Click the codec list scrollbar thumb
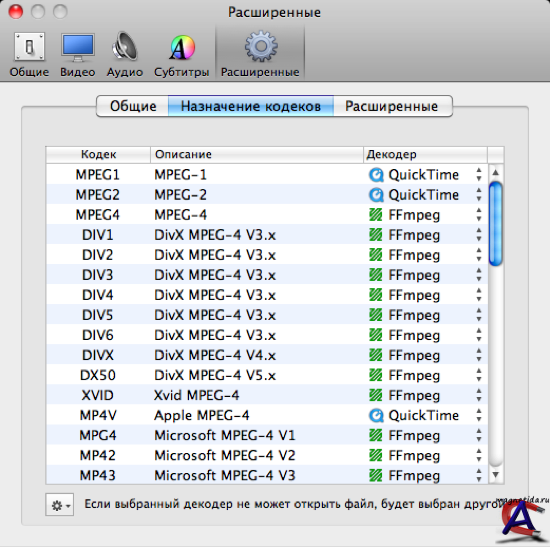 (496, 224)
